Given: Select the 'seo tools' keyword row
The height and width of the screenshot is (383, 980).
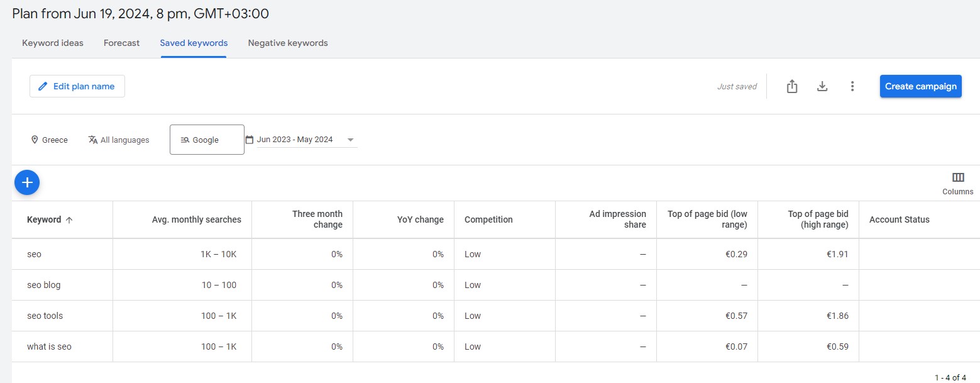Looking at the screenshot, I should tap(45, 316).
